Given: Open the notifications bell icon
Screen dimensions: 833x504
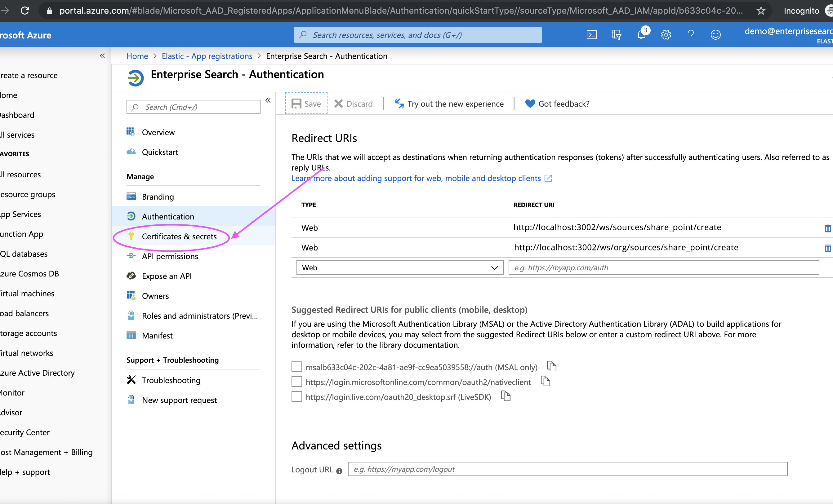Looking at the screenshot, I should pos(641,35).
